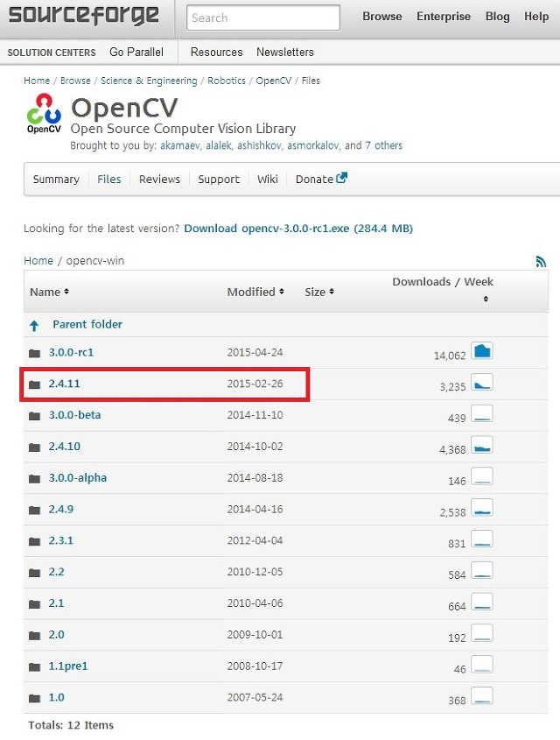Open download stats chart for 2.2
The width and height of the screenshot is (560, 740).
[482, 571]
